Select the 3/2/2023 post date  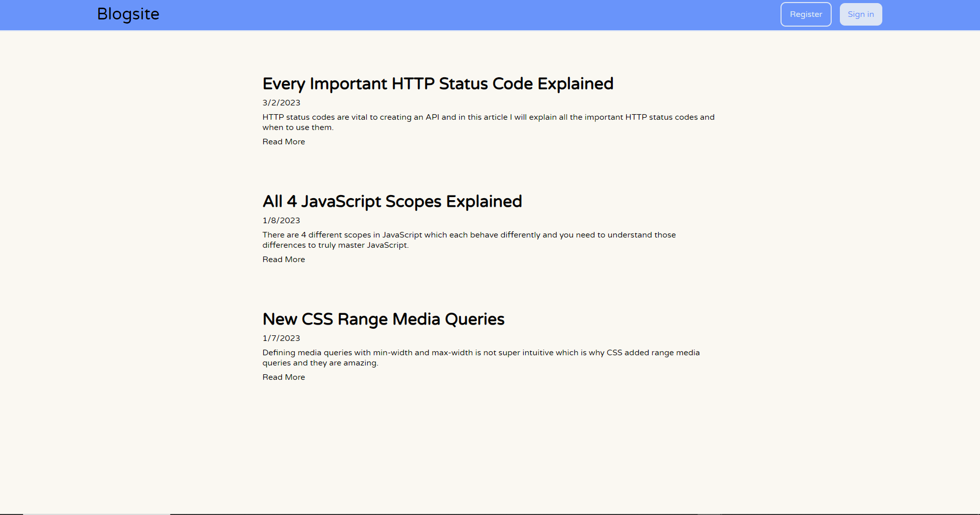(281, 103)
